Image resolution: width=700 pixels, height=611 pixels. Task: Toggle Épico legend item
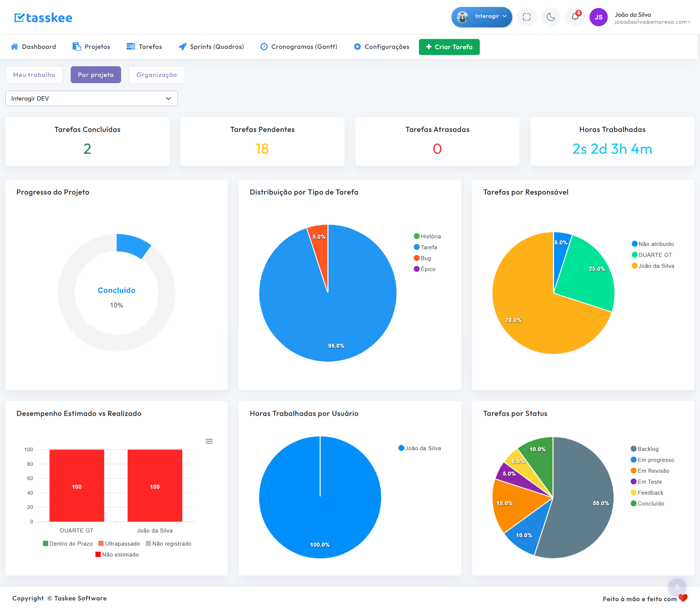coord(425,269)
